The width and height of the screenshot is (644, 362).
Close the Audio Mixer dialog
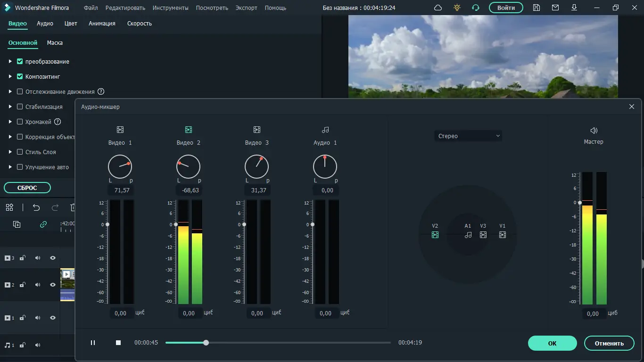(632, 107)
